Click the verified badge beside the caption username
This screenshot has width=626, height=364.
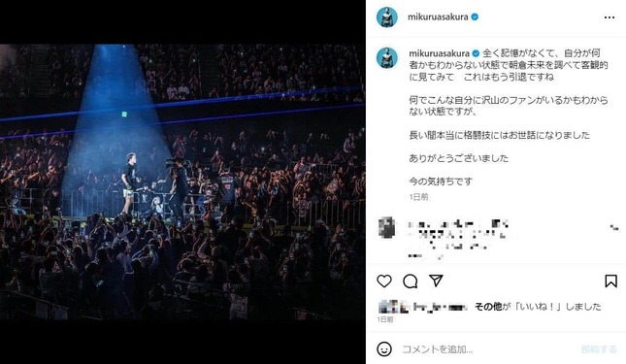[x=476, y=53]
